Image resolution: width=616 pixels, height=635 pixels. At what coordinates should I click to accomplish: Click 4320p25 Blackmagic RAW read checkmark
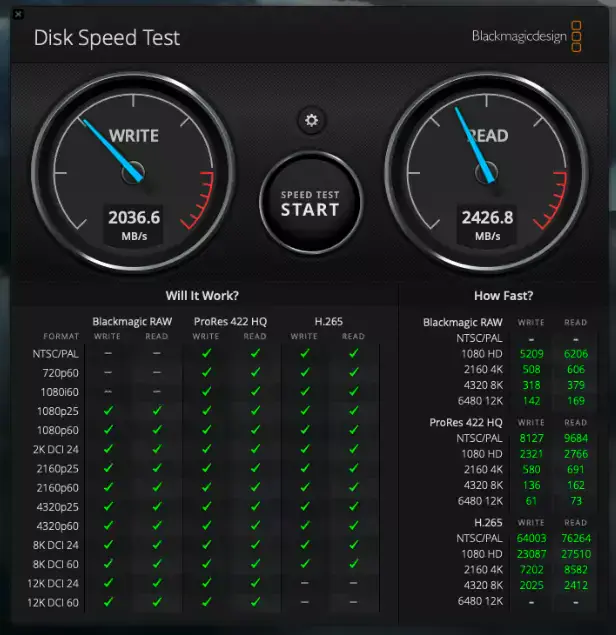click(x=157, y=506)
